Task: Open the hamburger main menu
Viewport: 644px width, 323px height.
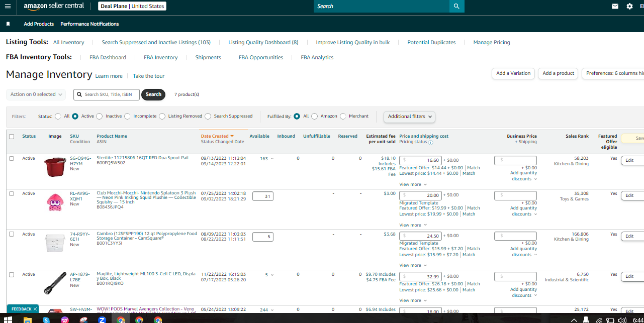Action: click(8, 6)
